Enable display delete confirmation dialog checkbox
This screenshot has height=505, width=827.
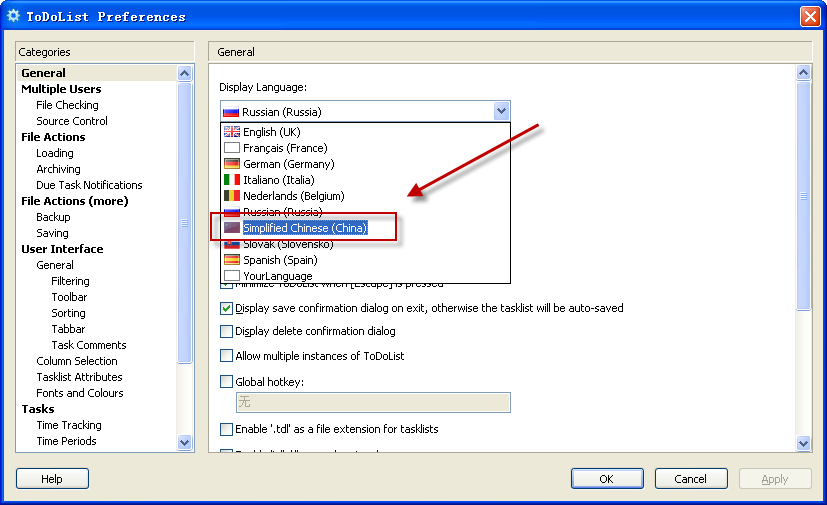(226, 331)
